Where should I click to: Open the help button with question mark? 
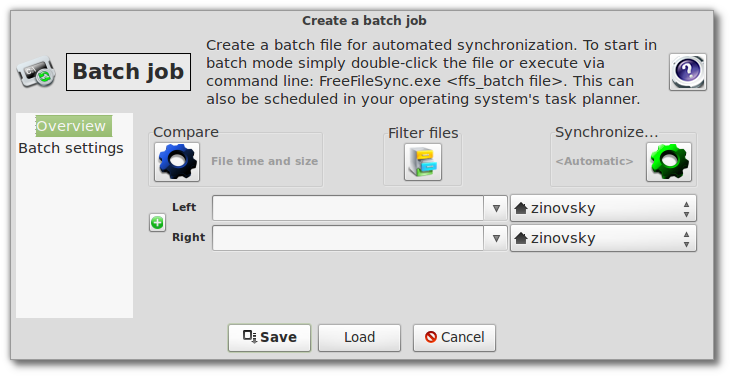click(x=688, y=72)
